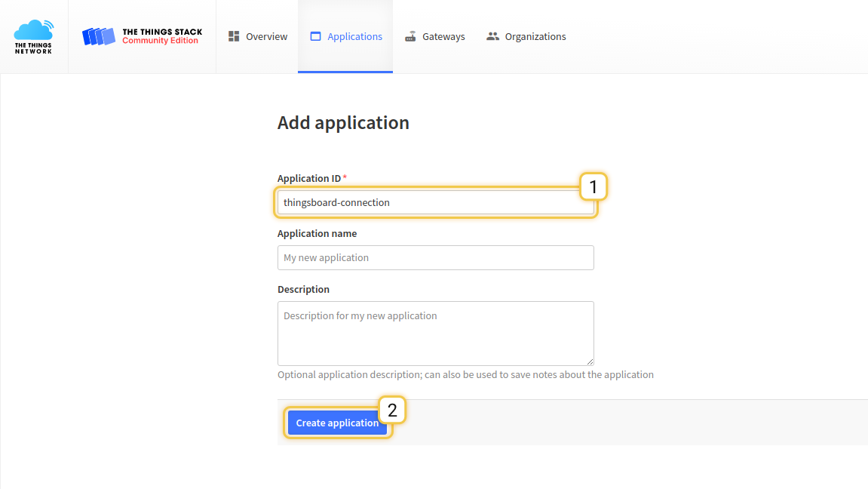Image resolution: width=868 pixels, height=489 pixels.
Task: Click the Description label
Action: click(x=303, y=289)
